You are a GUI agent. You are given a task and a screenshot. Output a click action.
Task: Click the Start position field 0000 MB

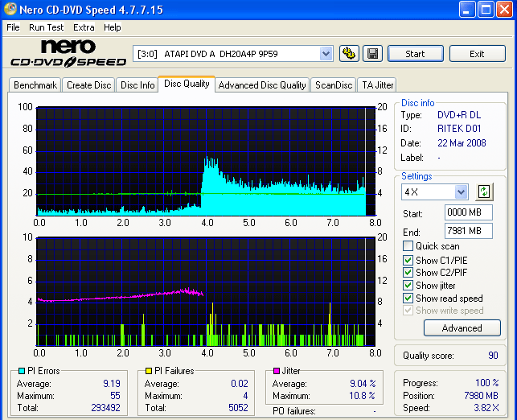469,212
